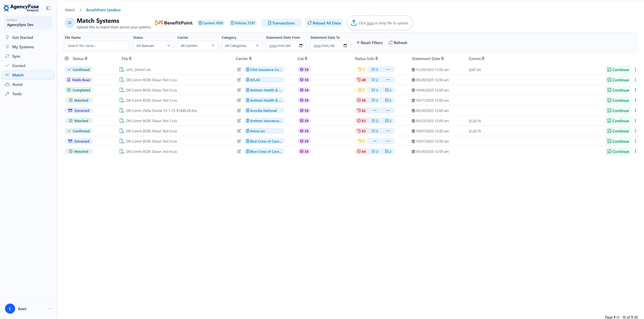Open the All Carriers dropdown

[x=197, y=45]
